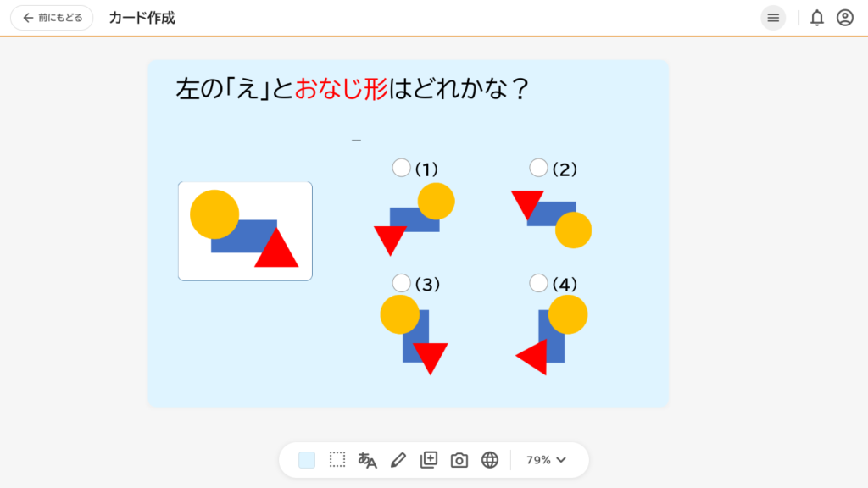Screen dimensions: 868x488
Task: Open the user account icon
Action: pos(845,18)
